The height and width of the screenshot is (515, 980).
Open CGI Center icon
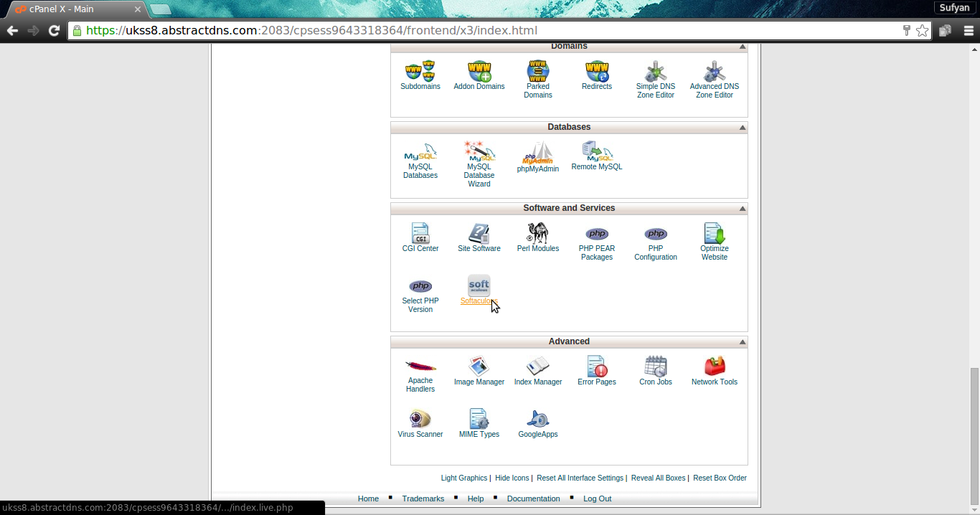point(420,233)
